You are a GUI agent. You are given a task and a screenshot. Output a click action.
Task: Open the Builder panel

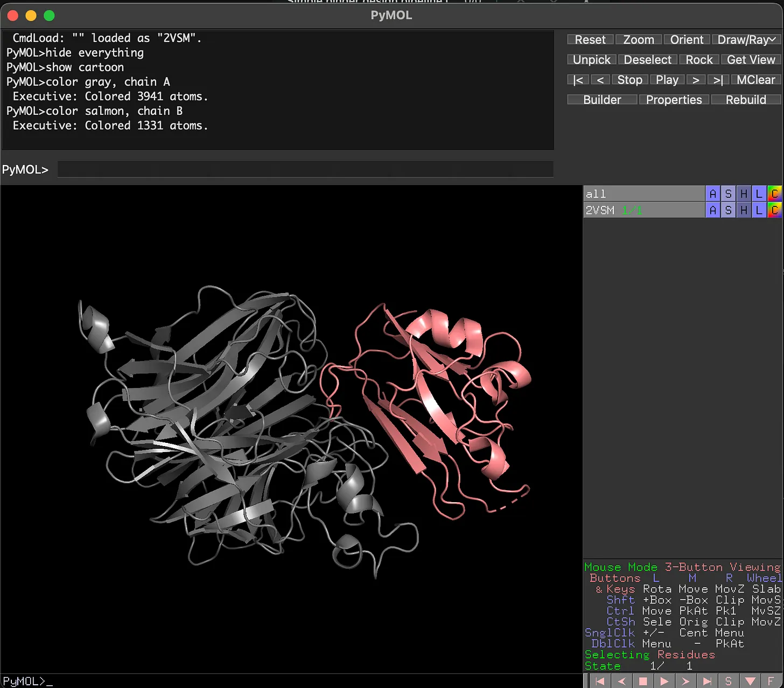601,99
